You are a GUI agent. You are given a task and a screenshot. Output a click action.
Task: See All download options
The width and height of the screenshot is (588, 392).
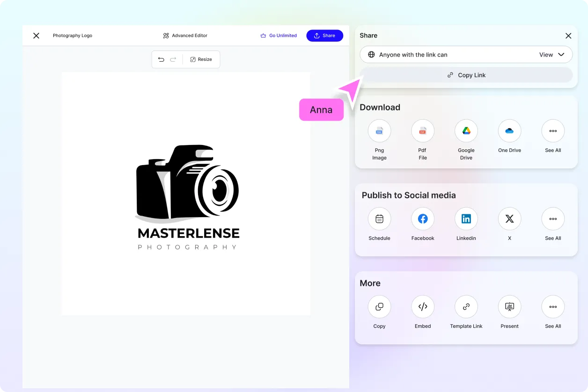553,131
